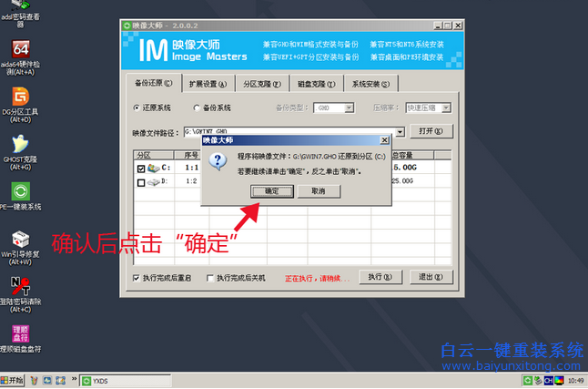Expand the taskbar quick launch chevron
Viewport: 588px width, 389px height.
point(74,378)
